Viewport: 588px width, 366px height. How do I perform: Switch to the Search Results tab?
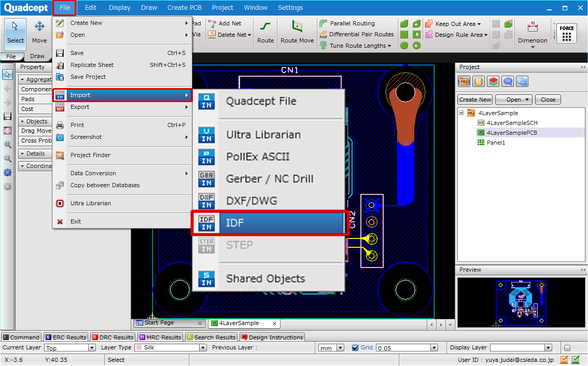[x=212, y=337]
